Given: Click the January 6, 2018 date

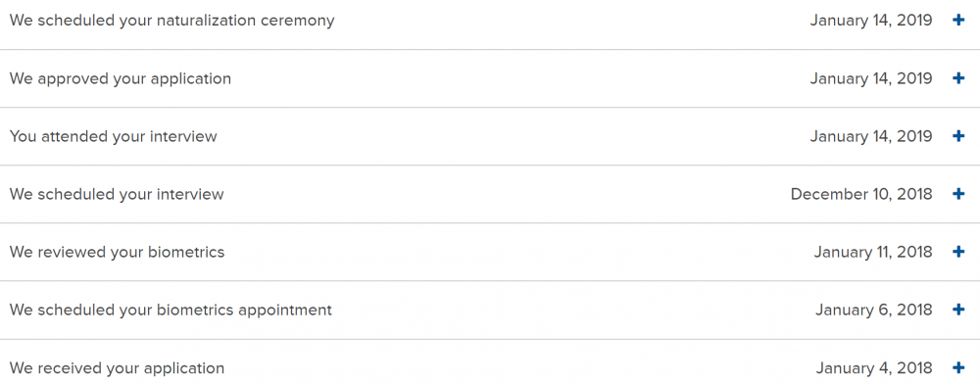Looking at the screenshot, I should coord(874,310).
